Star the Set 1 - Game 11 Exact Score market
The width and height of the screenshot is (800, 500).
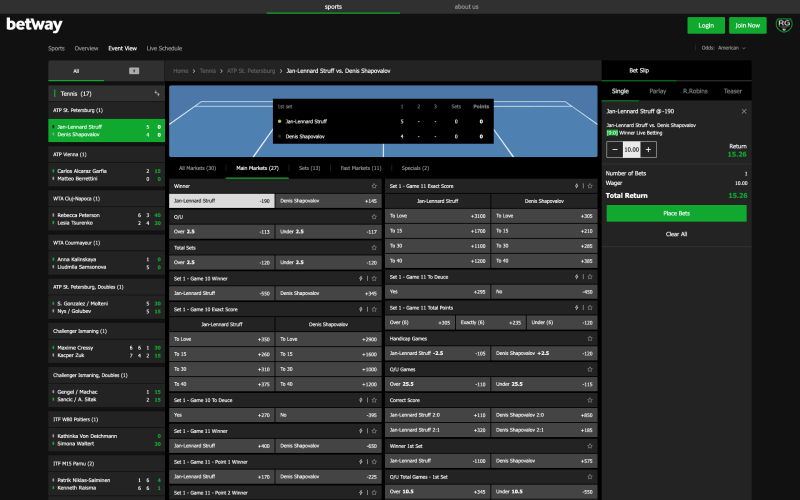590,186
